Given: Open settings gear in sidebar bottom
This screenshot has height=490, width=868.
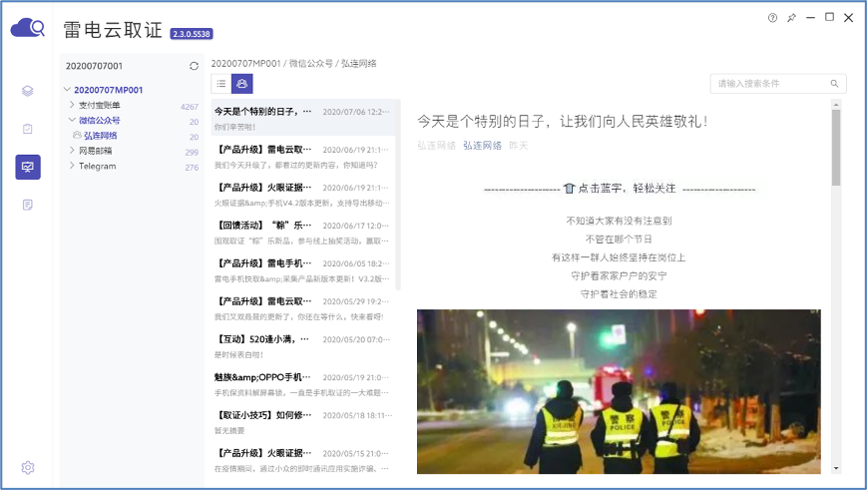Looking at the screenshot, I should tap(28, 467).
